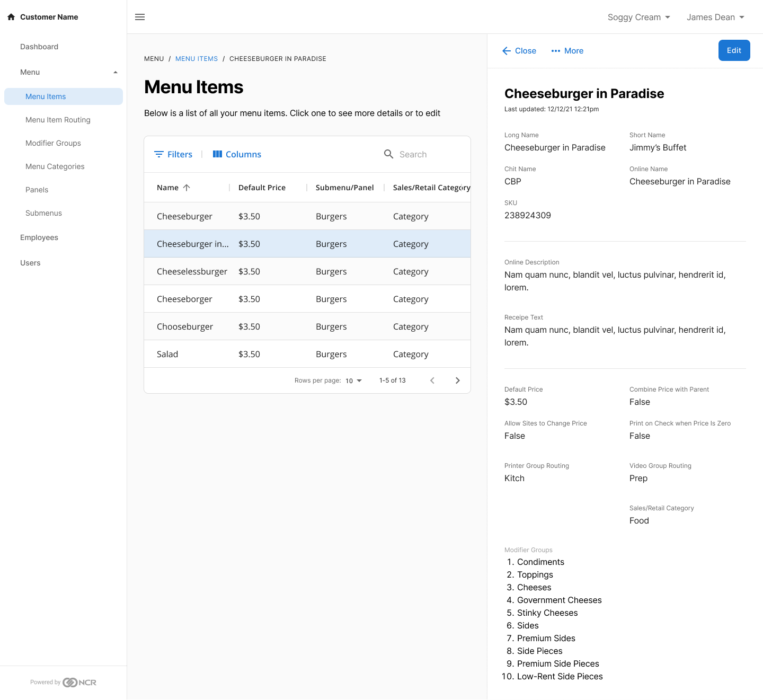Screen dimensions: 763x700
Task: Click the home icon beside Customer Name
Action: pos(11,17)
